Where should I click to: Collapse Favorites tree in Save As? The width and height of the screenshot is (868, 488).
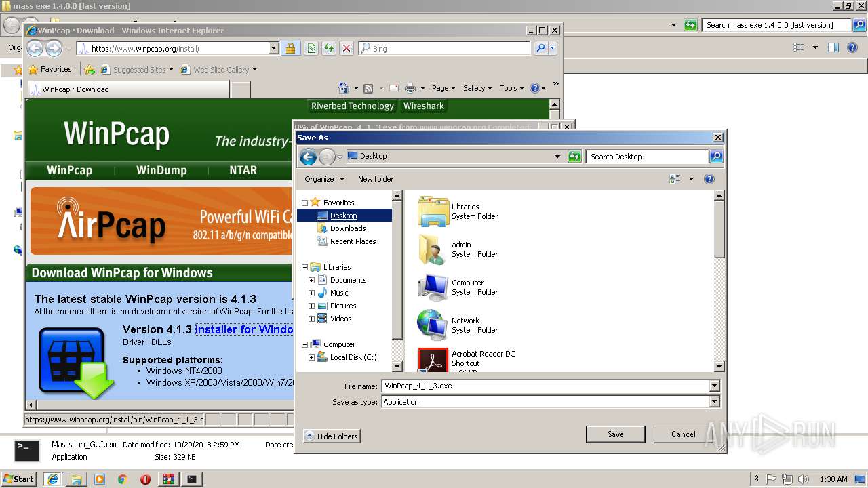[x=304, y=203]
